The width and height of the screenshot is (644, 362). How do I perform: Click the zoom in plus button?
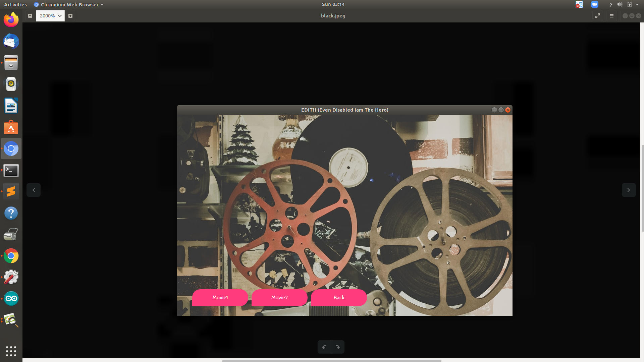coord(70,16)
